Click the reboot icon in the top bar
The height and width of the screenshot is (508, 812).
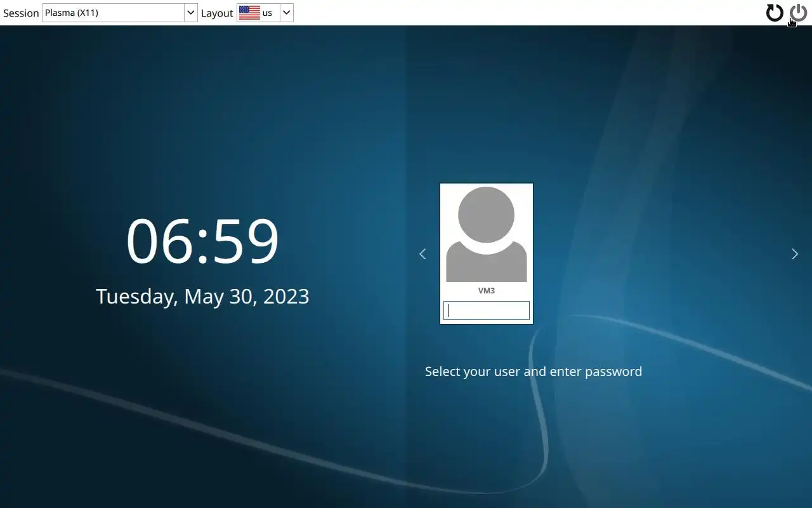pos(775,13)
